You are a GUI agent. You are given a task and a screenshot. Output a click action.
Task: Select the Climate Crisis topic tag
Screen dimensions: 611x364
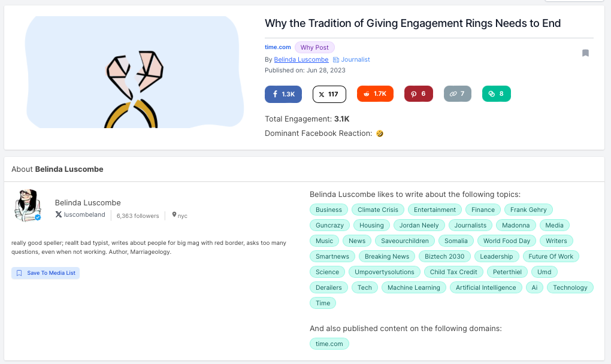pyautogui.click(x=377, y=210)
